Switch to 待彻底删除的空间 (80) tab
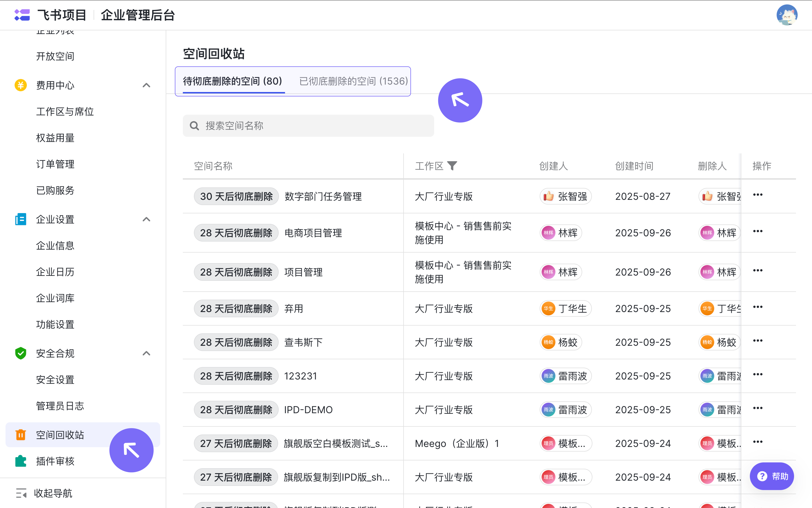Image resolution: width=812 pixels, height=508 pixels. [x=233, y=81]
